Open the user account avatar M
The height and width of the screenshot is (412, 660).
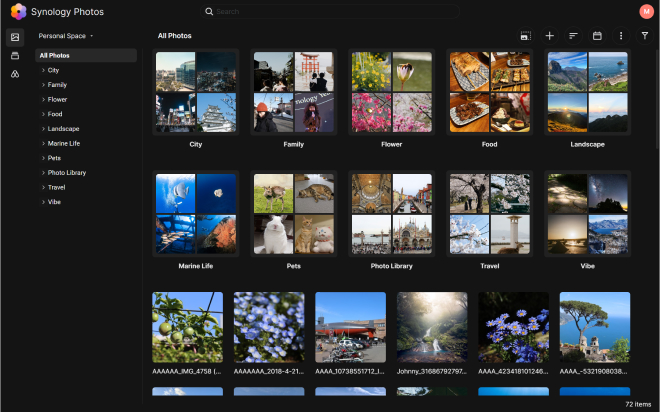645,12
